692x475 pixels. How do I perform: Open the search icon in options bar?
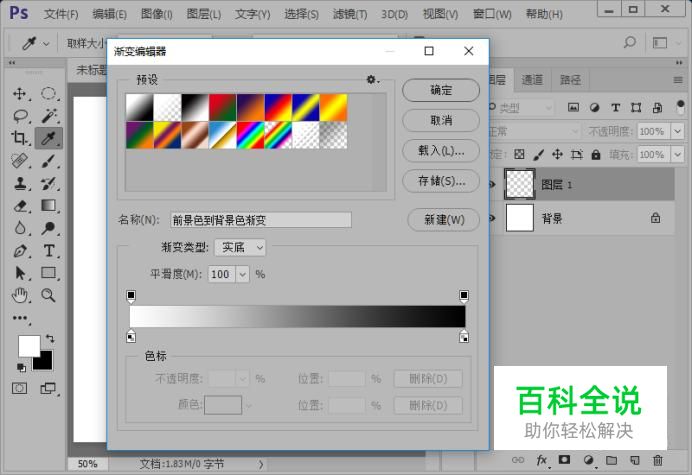630,43
